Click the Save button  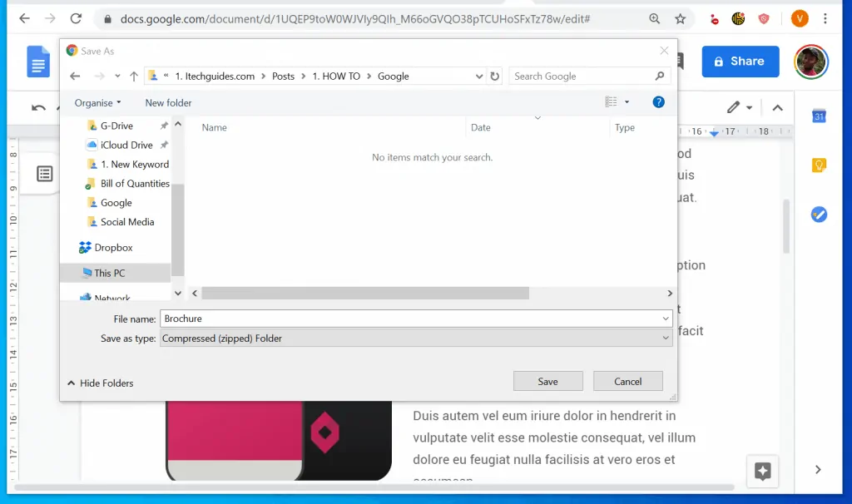pyautogui.click(x=547, y=381)
